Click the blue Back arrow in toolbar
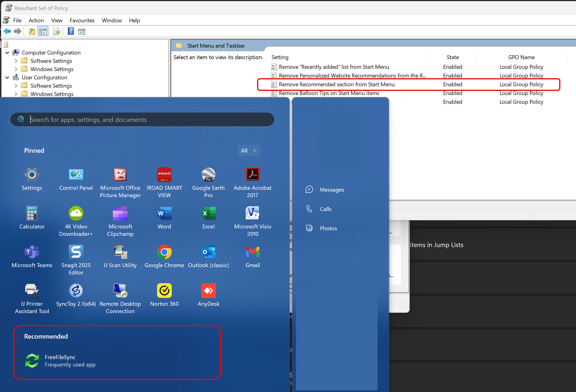 [x=7, y=32]
